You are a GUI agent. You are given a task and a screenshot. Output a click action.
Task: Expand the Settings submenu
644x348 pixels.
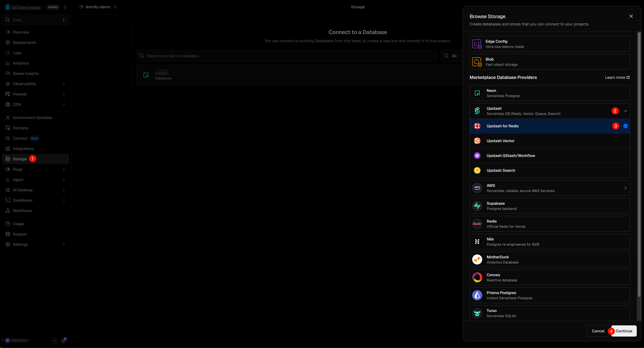(64, 244)
